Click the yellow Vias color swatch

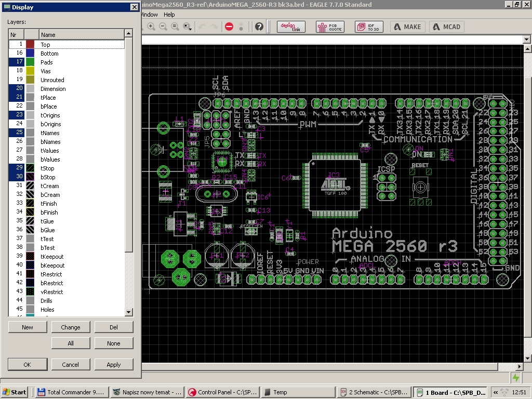pos(30,71)
